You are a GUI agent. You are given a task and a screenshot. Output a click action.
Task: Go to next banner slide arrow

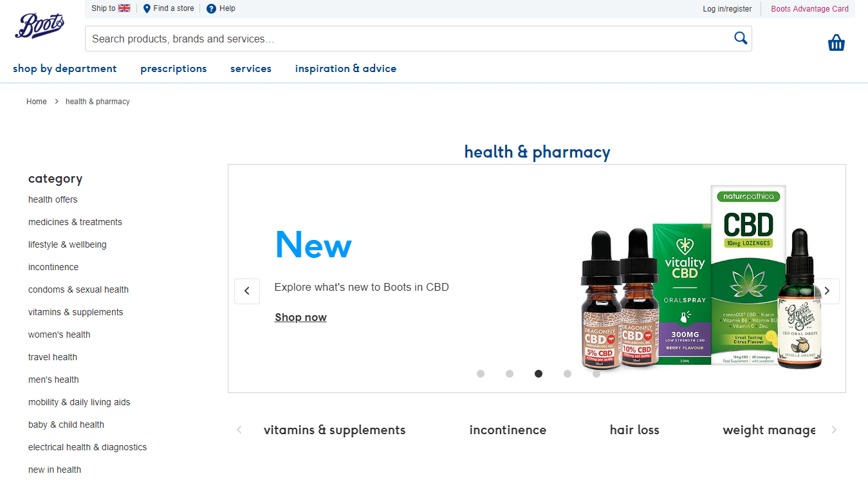827,291
